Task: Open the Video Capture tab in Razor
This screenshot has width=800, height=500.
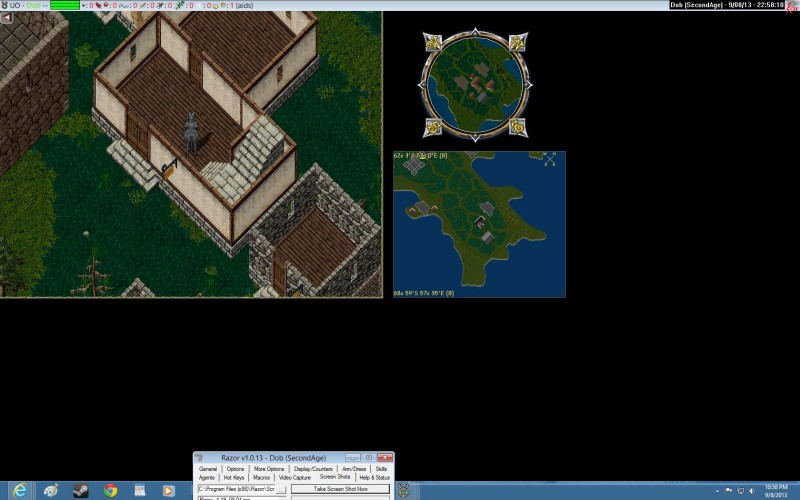Action: 294,478
